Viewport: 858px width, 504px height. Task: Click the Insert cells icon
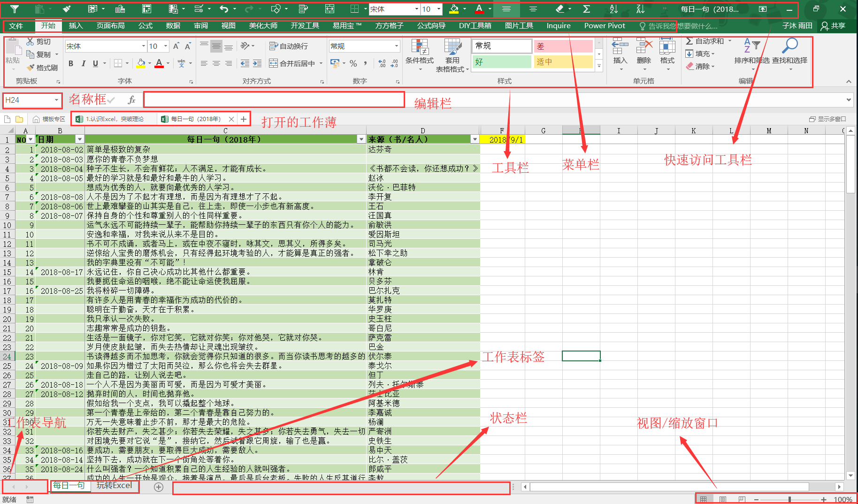click(620, 47)
